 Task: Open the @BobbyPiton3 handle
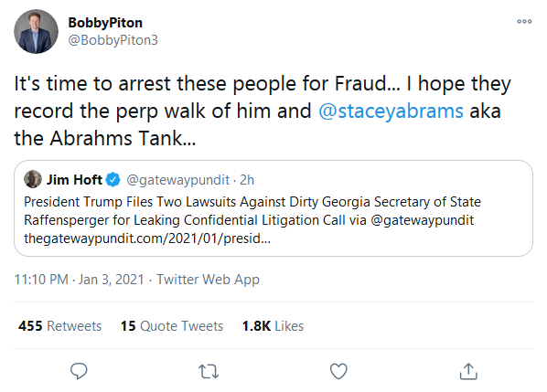click(x=113, y=40)
